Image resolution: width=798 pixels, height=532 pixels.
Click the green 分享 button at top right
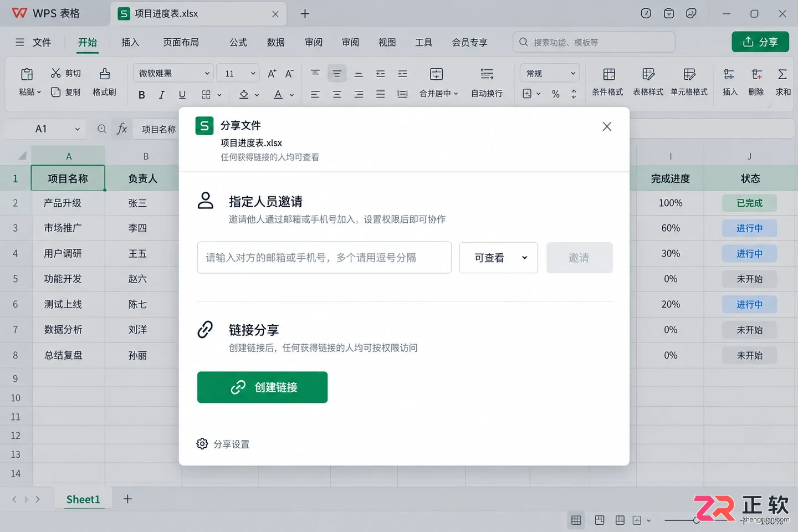click(x=760, y=42)
